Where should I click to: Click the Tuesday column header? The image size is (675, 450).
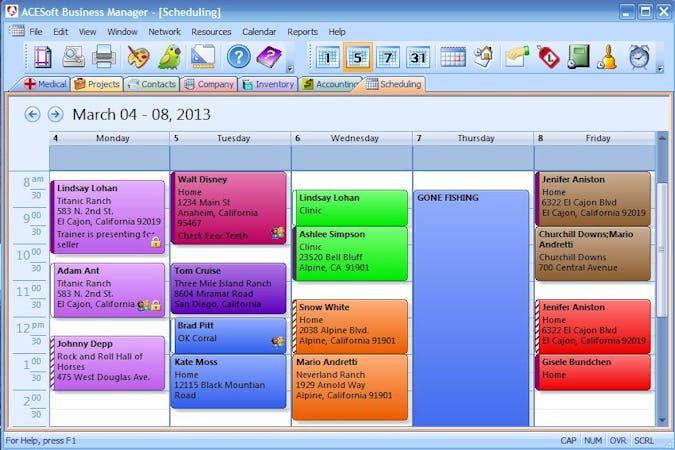(231, 138)
